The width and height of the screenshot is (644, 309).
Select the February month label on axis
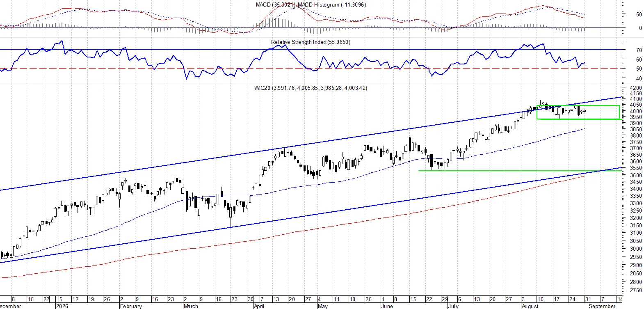click(x=131, y=306)
